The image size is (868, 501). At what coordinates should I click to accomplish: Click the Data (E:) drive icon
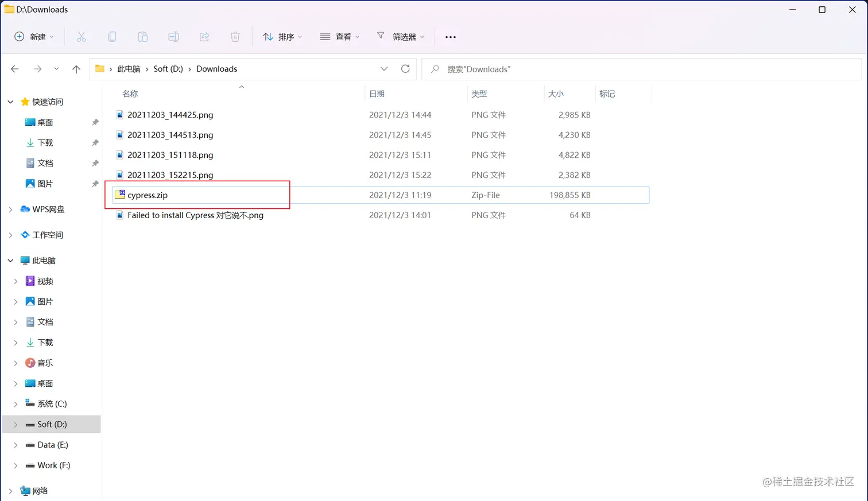[30, 445]
